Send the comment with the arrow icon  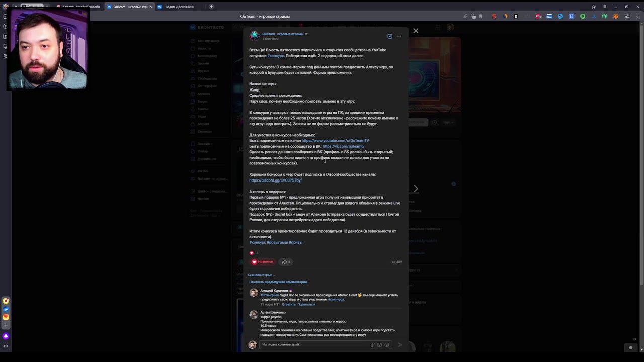(x=400, y=345)
